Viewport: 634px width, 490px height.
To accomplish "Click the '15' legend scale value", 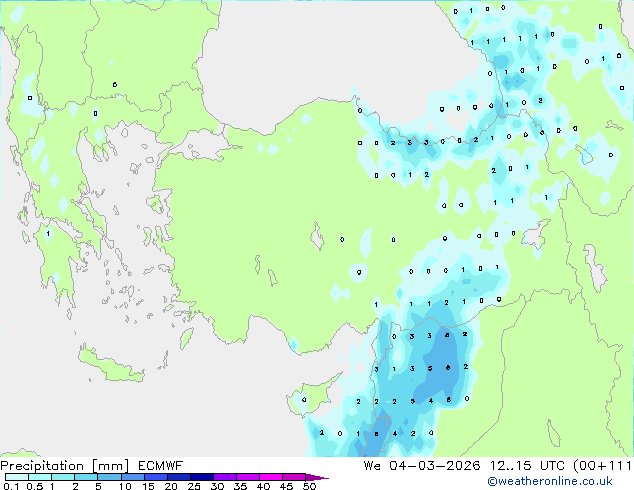I will pos(148,486).
